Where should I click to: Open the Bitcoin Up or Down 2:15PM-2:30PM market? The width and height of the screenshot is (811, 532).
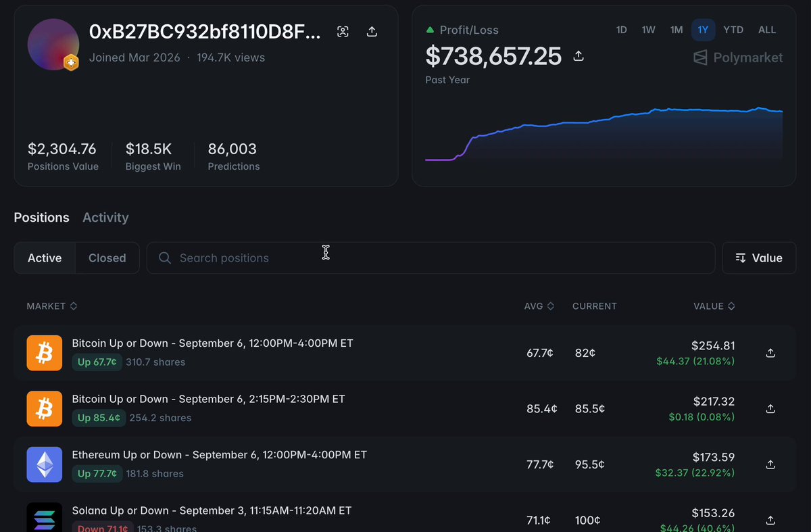pyautogui.click(x=208, y=399)
